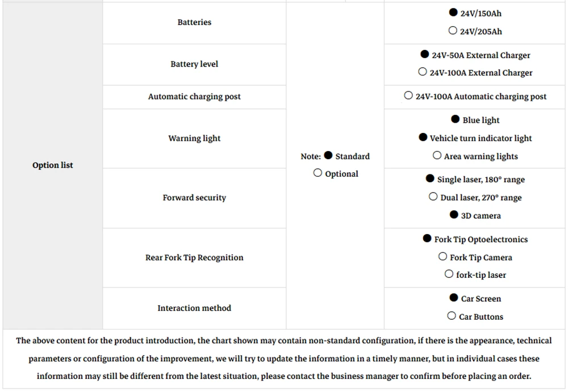Click bullet before Vehicle turn indicator light
This screenshot has width=568, height=392.
point(423,137)
